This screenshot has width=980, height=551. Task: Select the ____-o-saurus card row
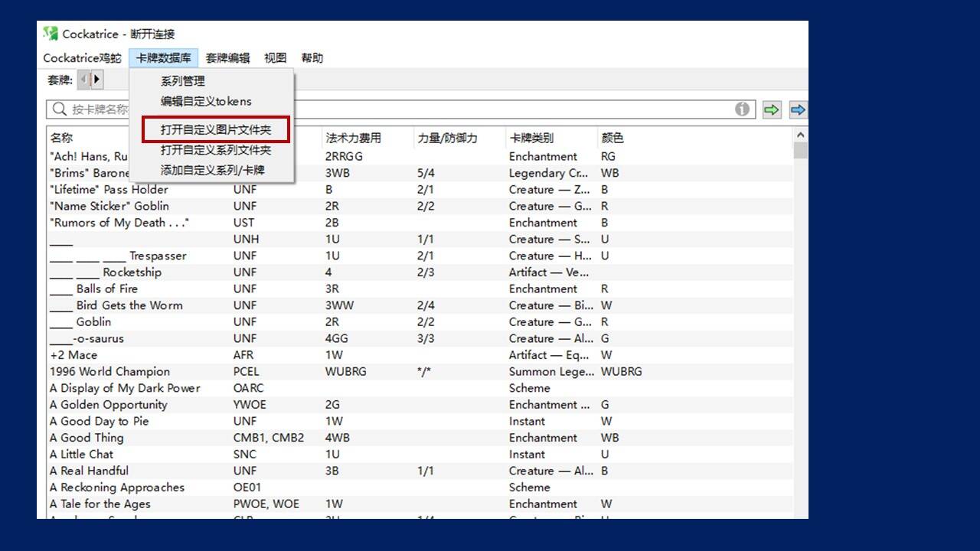point(420,338)
